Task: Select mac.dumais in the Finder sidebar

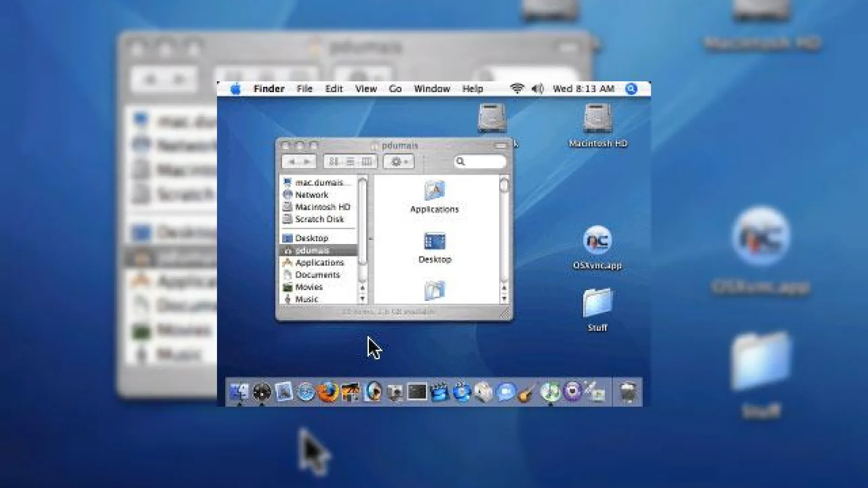Action: click(318, 183)
